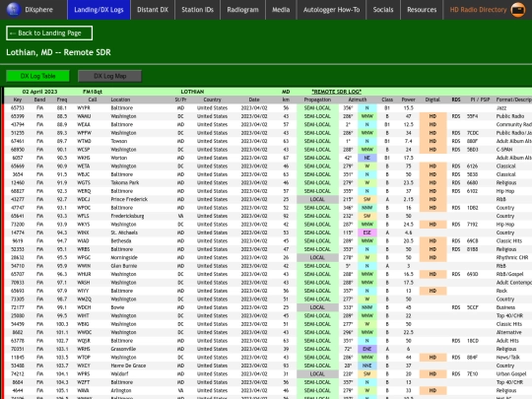532x399 pixels.
Task: Open the Resources menu
Action: point(422,10)
